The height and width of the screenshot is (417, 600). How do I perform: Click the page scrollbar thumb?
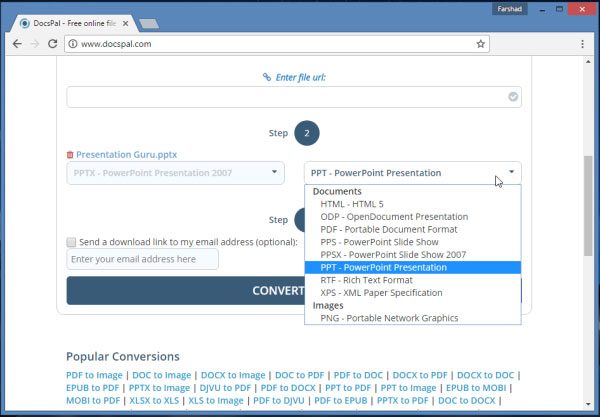(588, 206)
